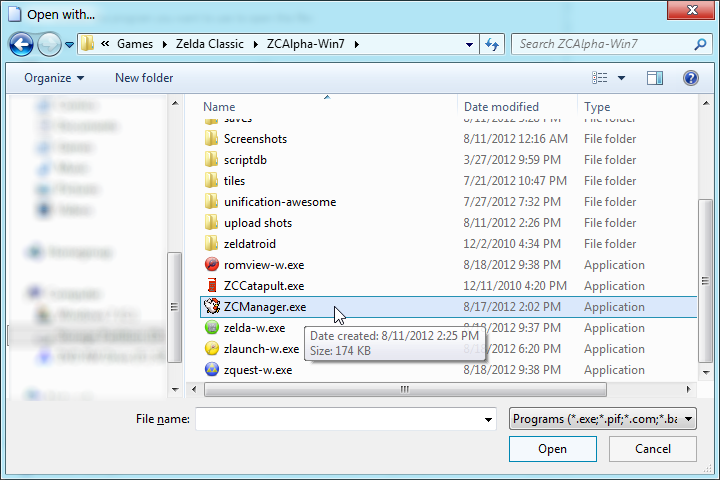Select the unification-awesome folder icon
The height and width of the screenshot is (480, 720).
click(211, 202)
